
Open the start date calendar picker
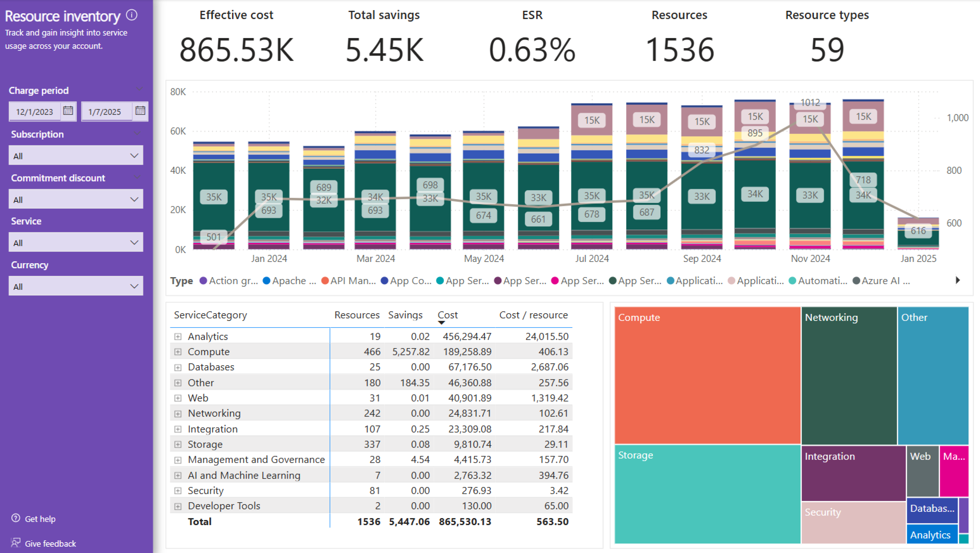[x=68, y=111]
